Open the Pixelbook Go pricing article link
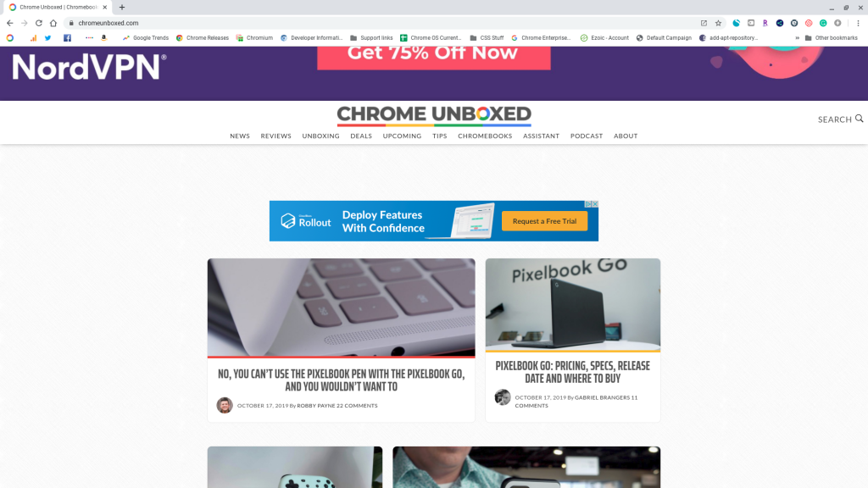Screen dimensions: 868x488 pyautogui.click(x=572, y=372)
